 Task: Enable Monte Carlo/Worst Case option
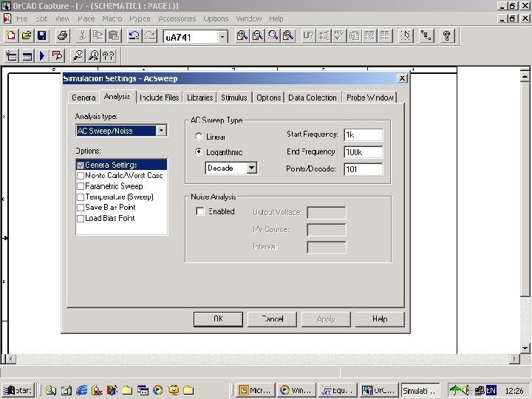[81, 176]
